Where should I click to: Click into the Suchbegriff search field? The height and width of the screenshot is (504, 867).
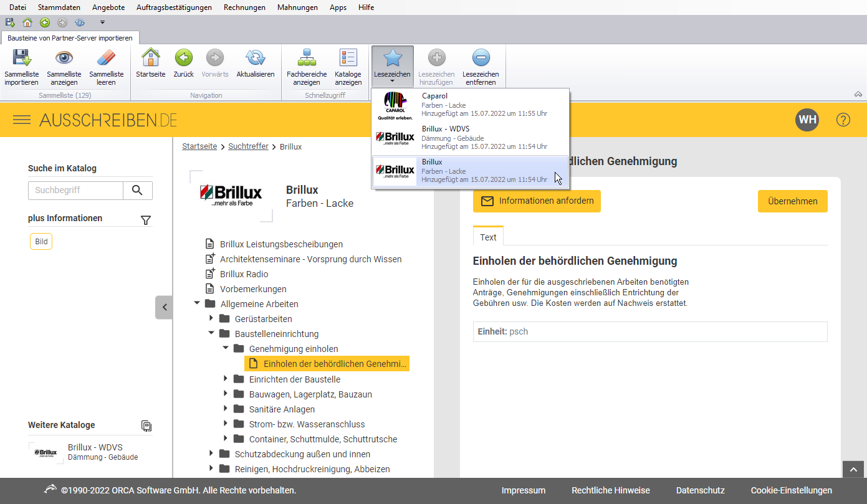[x=75, y=191]
